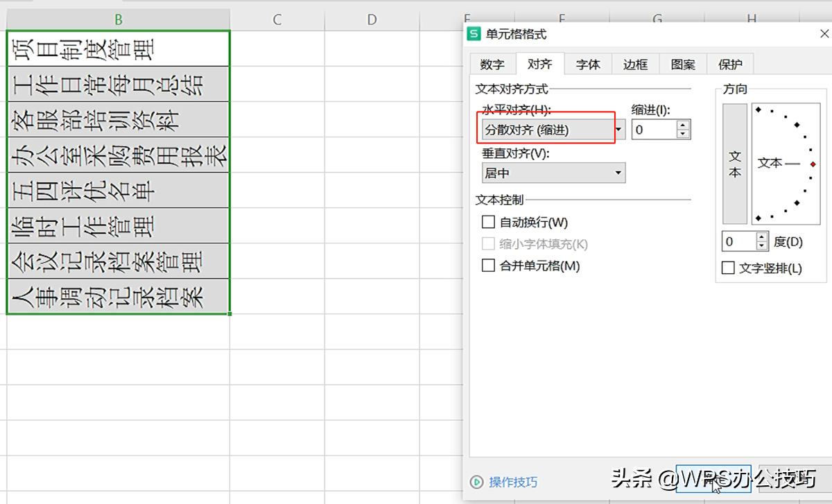Decrease the 缩进 indent value
Screen dimensions: 832x504
[684, 134]
